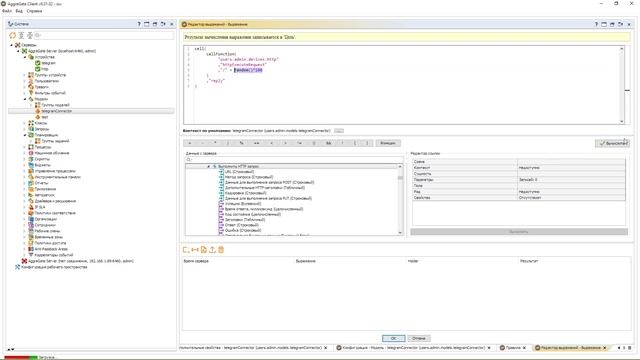Open the Вид menu

[x=19, y=11]
